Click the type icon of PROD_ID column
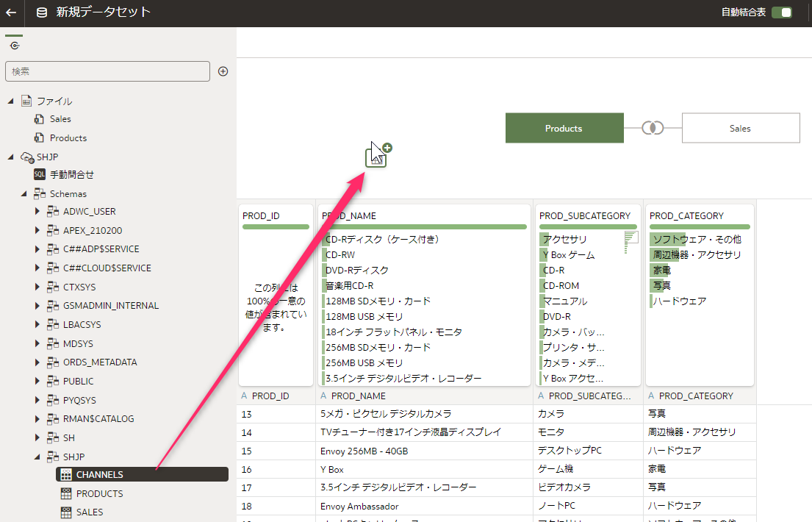Screen dimensions: 812x522 [245, 396]
